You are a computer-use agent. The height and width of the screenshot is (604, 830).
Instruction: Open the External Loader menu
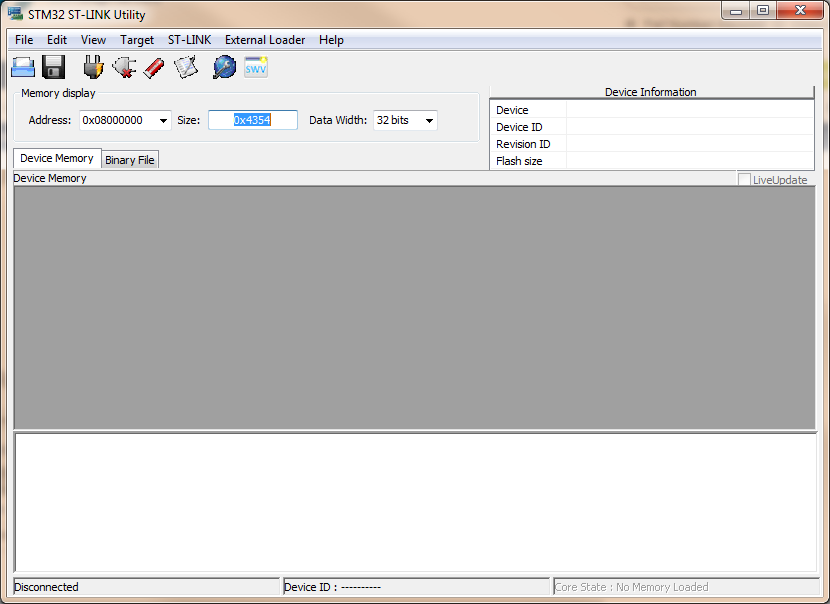click(x=265, y=40)
